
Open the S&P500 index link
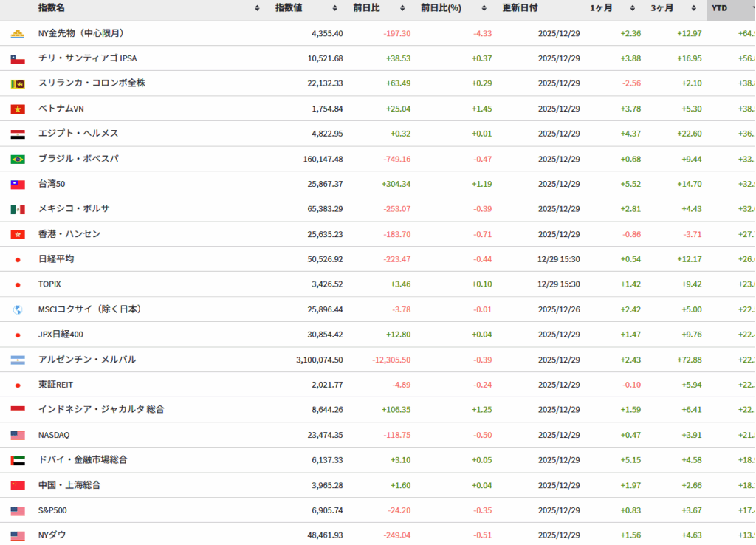tap(52, 510)
